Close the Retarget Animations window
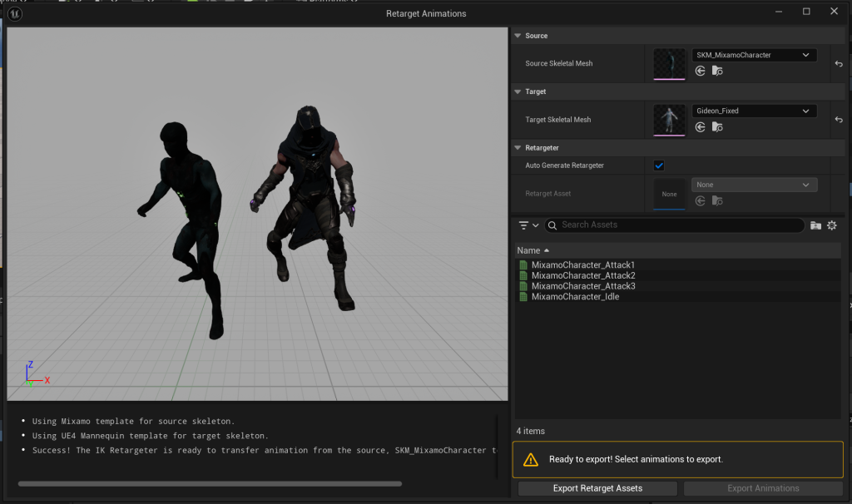 pyautogui.click(x=834, y=12)
